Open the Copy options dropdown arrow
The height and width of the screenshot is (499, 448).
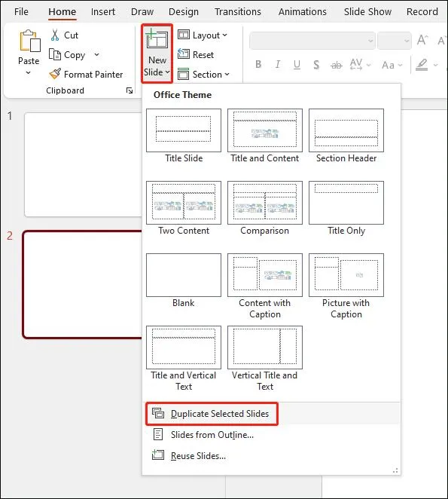pos(96,55)
